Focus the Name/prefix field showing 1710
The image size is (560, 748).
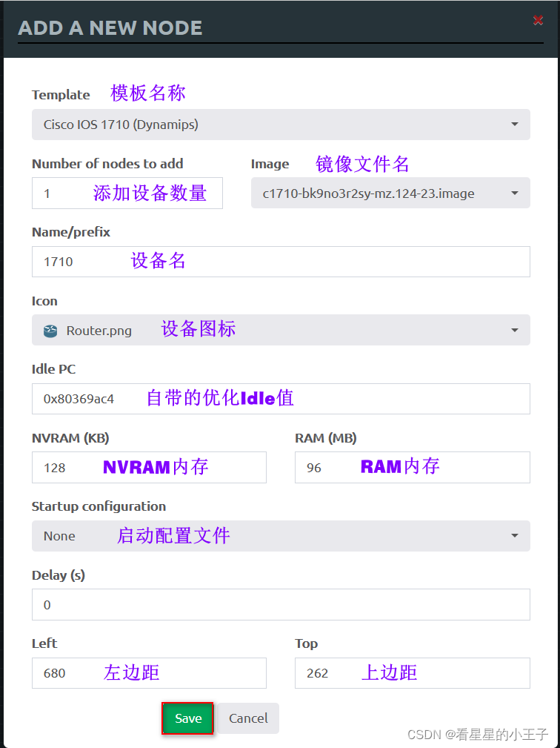pyautogui.click(x=281, y=262)
